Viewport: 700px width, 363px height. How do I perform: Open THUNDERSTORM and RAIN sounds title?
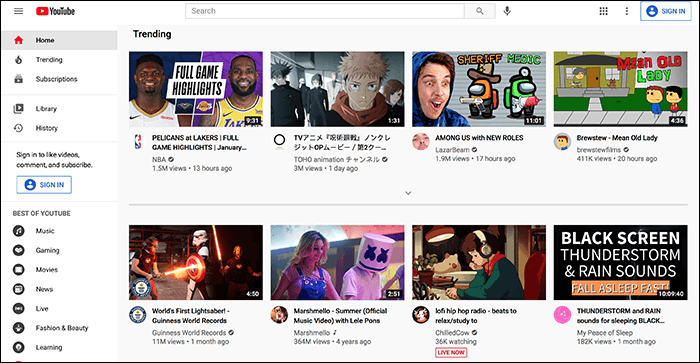(x=621, y=316)
